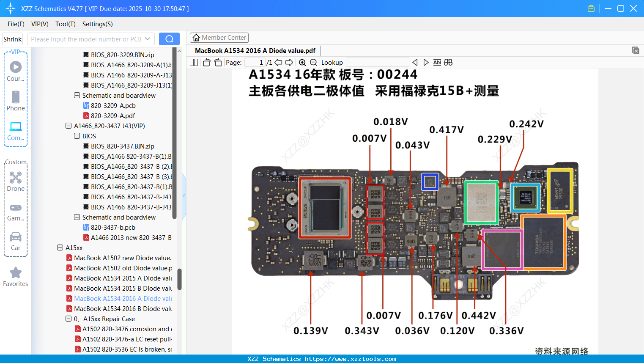Rotate the page clockwise

[x=218, y=62]
